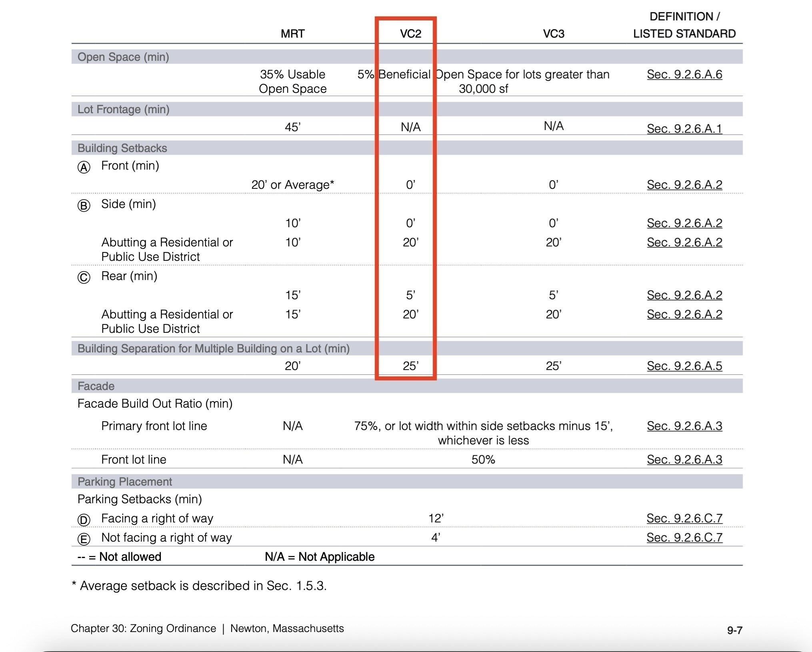The image size is (812, 652).
Task: Click the 9-7 page number
Action: pyautogui.click(x=734, y=630)
